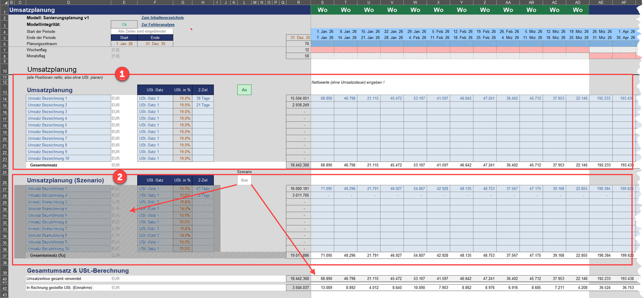Select the 38 Tage Z-Ziel cell
Image resolution: width=644 pixels, height=298 pixels.
coord(203,98)
